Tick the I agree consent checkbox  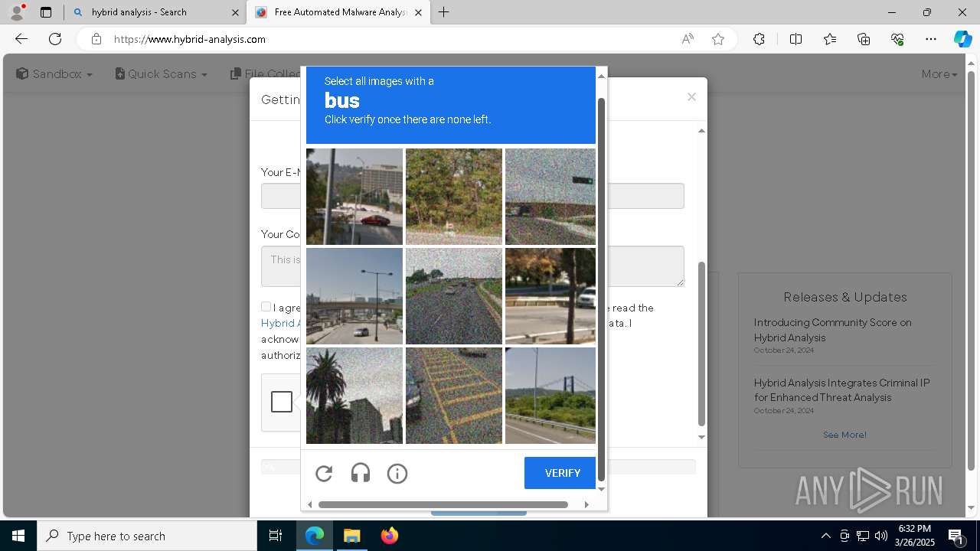point(266,306)
